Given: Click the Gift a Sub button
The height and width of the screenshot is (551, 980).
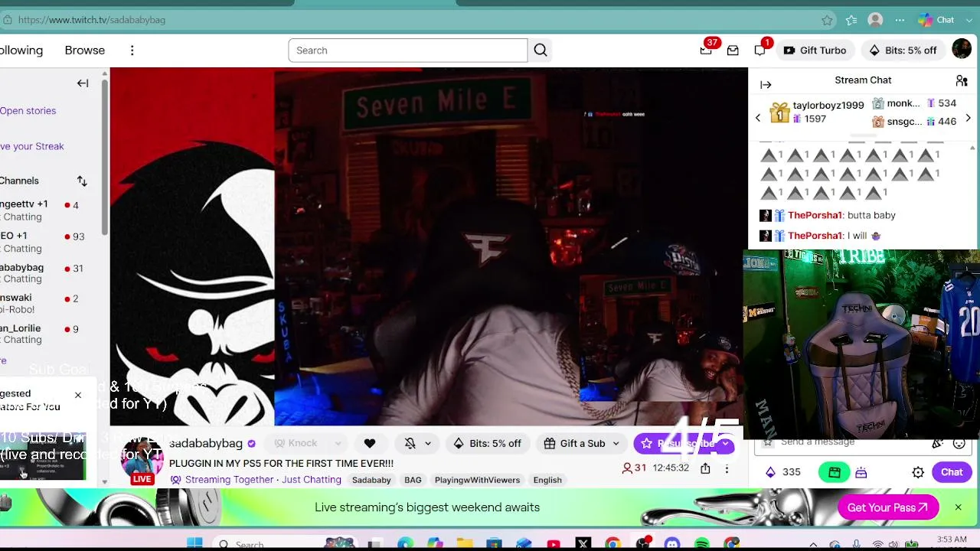Looking at the screenshot, I should click(x=574, y=443).
